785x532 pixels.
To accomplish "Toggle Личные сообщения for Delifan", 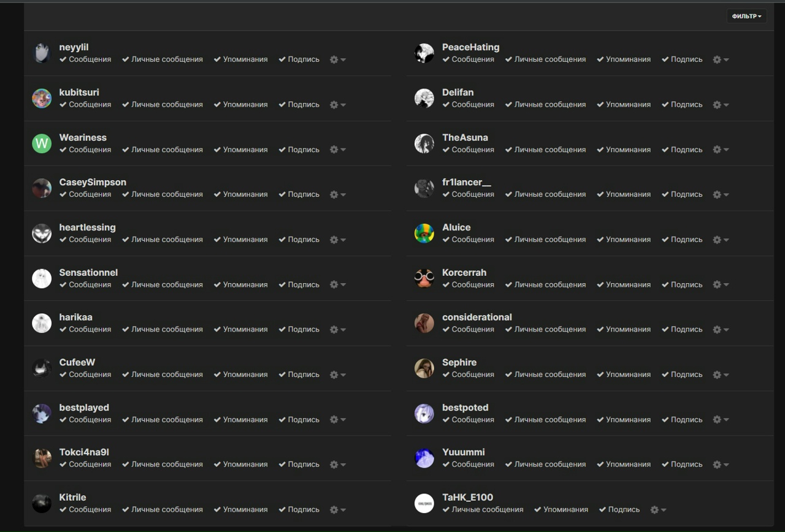I will click(545, 105).
